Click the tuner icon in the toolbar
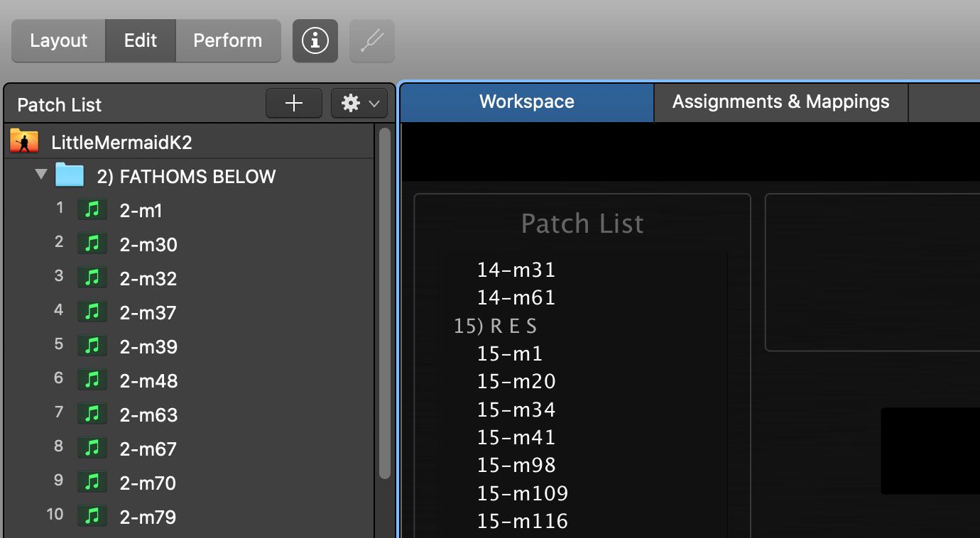The image size is (980, 538). point(371,40)
